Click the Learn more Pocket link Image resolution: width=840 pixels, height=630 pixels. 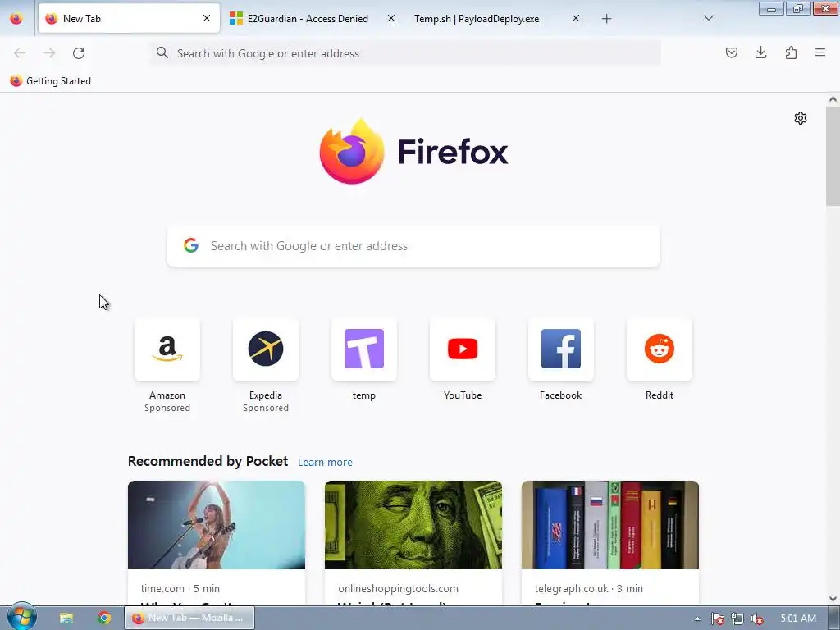(325, 463)
